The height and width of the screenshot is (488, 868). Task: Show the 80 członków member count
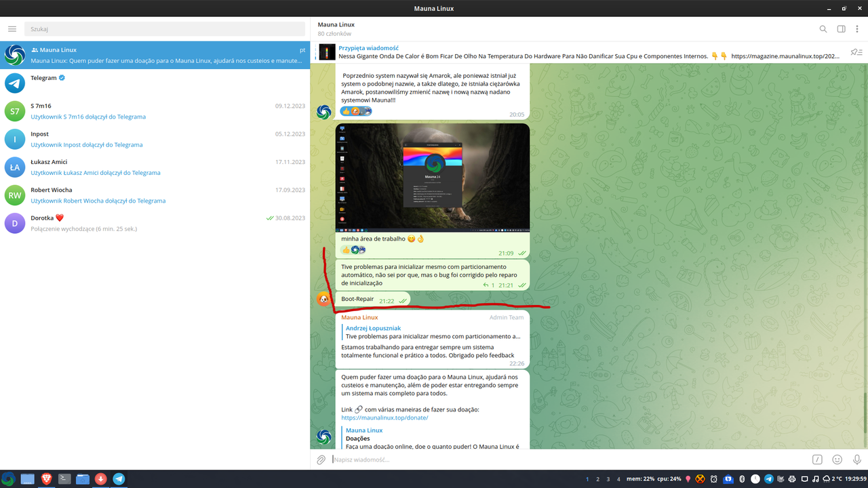click(x=334, y=34)
